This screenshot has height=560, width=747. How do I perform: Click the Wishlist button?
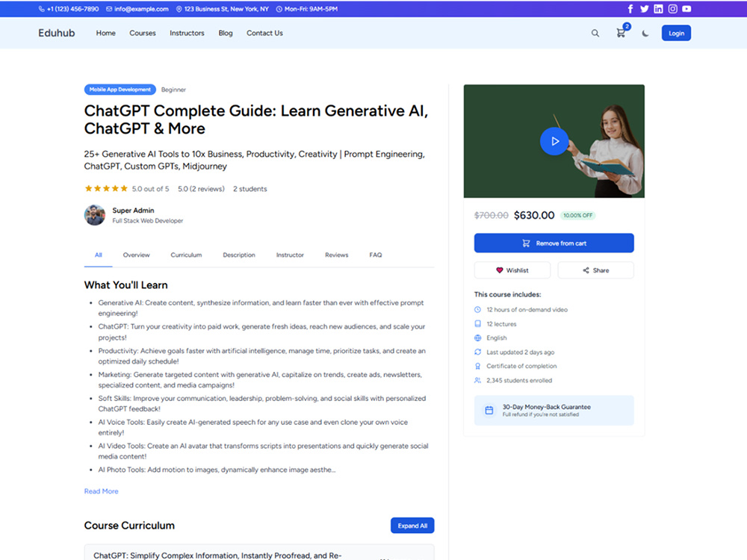click(512, 270)
